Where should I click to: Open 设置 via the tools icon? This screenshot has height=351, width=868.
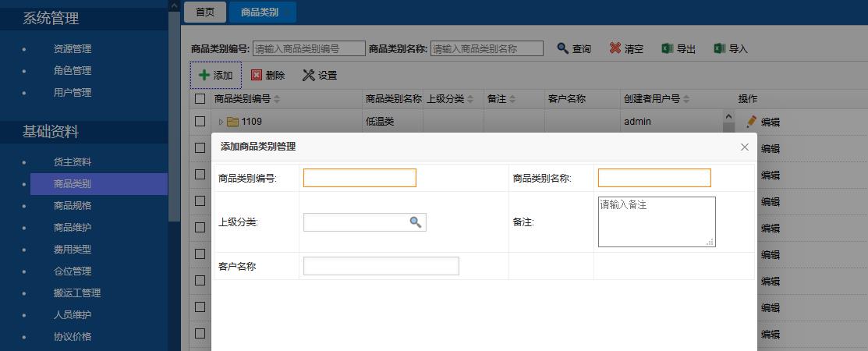pyautogui.click(x=308, y=76)
